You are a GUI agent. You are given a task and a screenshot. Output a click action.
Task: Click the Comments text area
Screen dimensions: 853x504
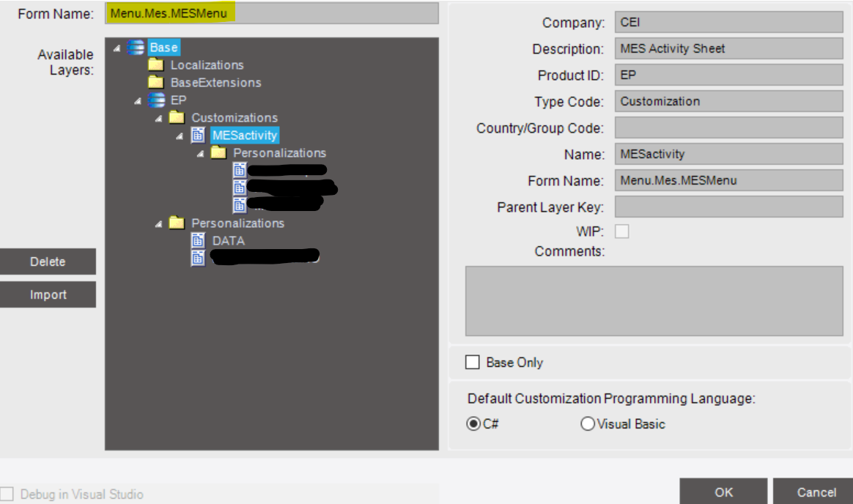click(654, 300)
